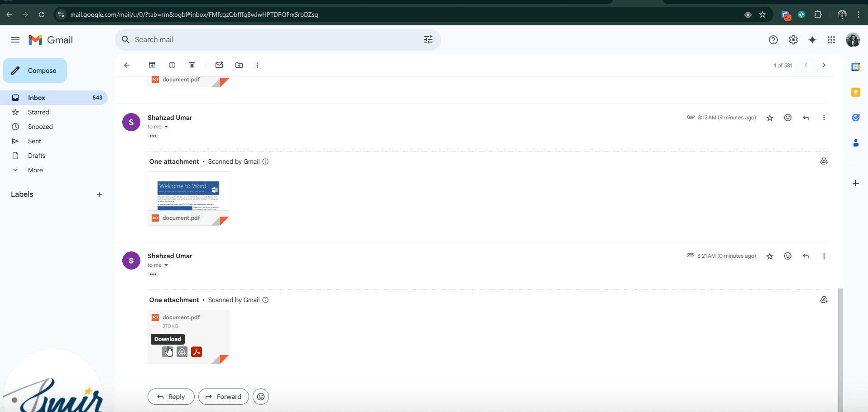This screenshot has width=868, height=412.
Task: Click the Gmail logo
Action: coord(51,40)
